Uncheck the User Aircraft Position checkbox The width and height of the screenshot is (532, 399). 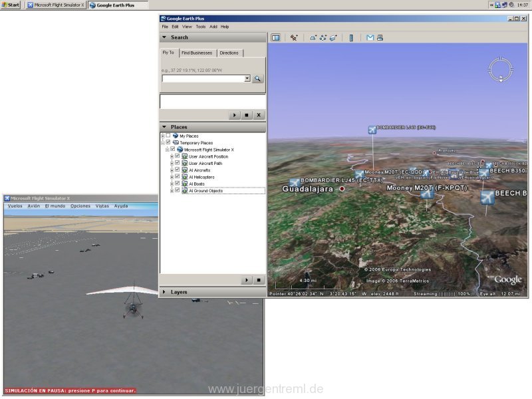pyautogui.click(x=177, y=156)
